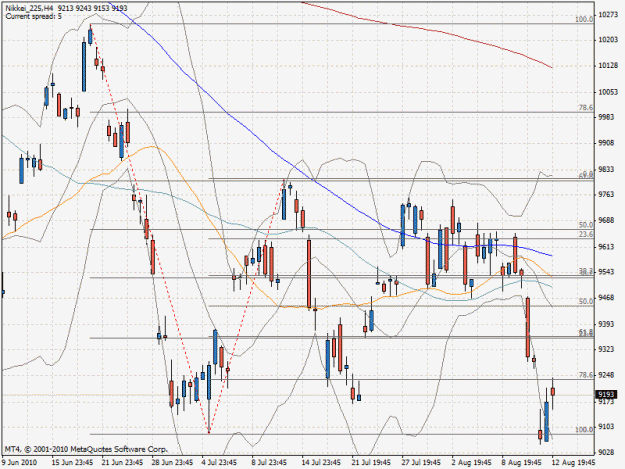Pick the "4 Jul 23:45" time label
This screenshot has height=469, width=625.
218,462
